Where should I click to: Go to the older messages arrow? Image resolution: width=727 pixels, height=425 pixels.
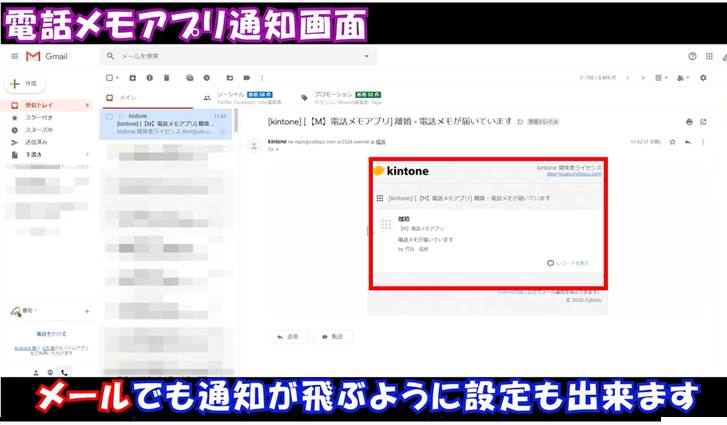tap(643, 78)
